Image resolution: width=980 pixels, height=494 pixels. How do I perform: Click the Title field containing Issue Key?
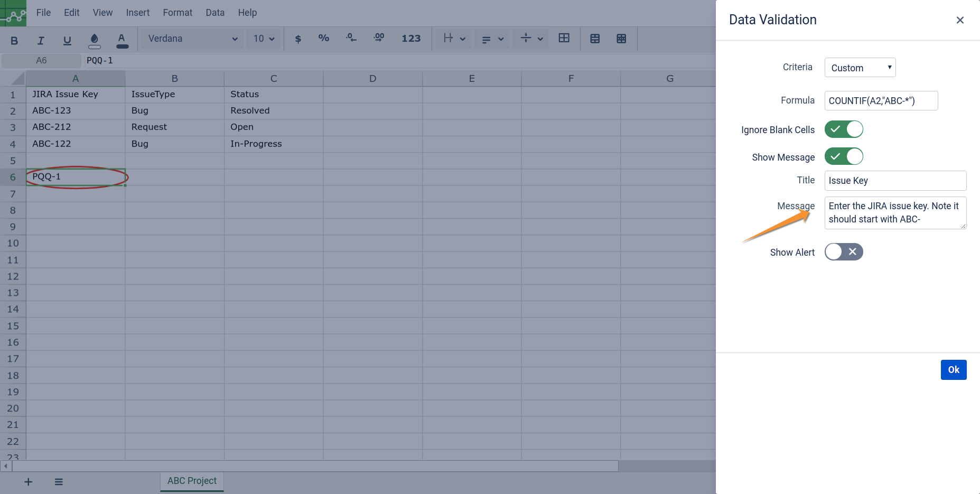pyautogui.click(x=895, y=181)
